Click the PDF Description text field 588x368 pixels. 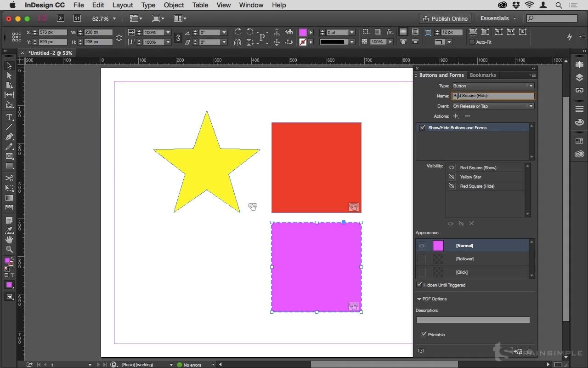473,320
